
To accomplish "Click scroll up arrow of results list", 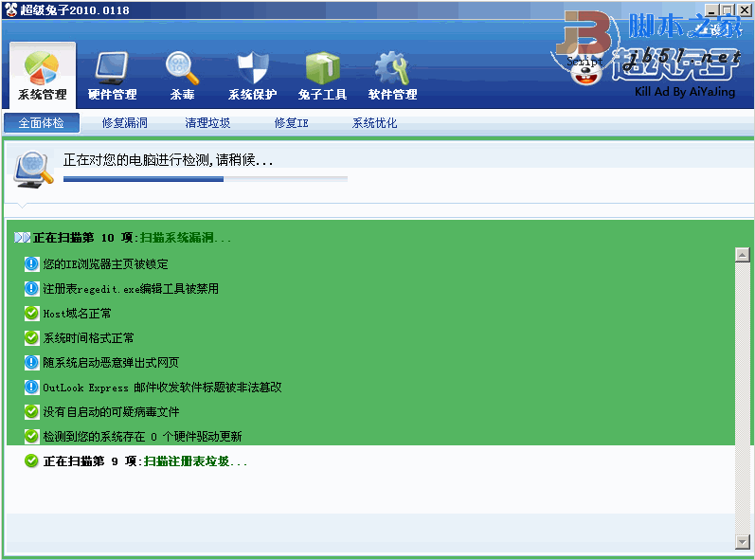I will click(743, 255).
